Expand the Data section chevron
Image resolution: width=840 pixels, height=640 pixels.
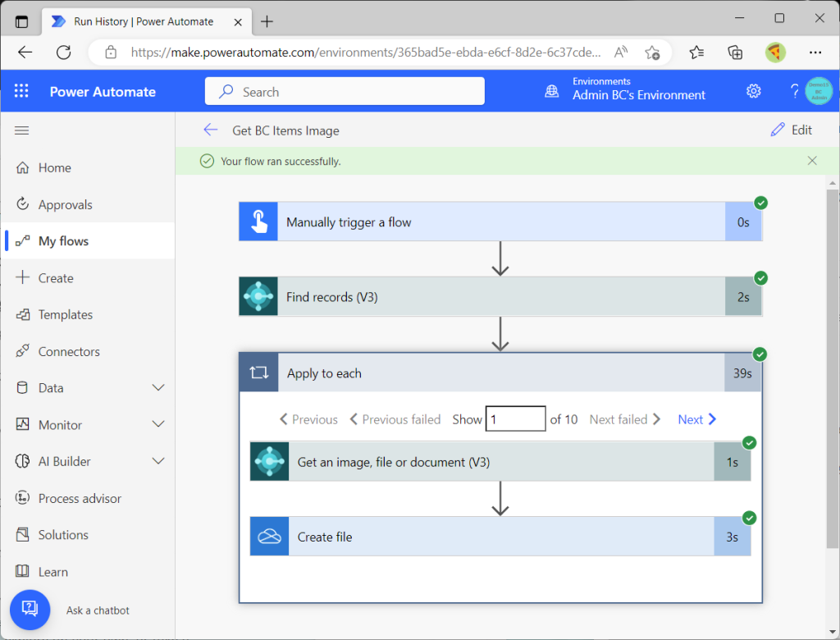pyautogui.click(x=158, y=387)
